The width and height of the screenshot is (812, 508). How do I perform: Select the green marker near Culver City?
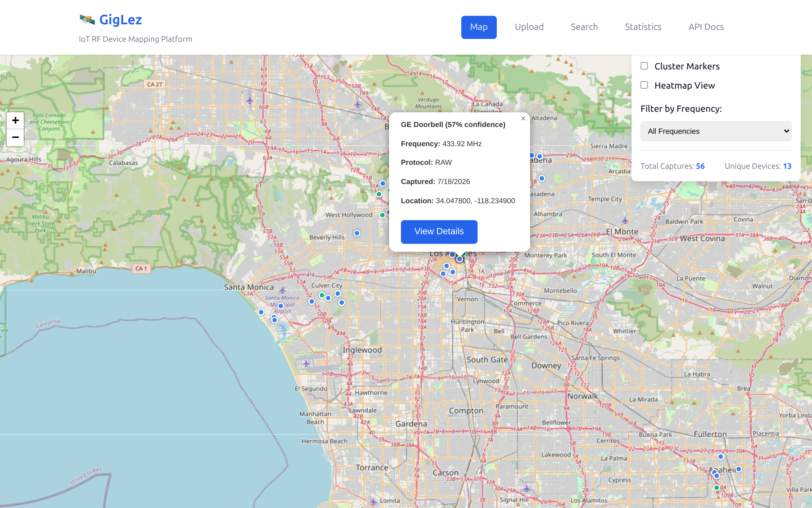322,295
